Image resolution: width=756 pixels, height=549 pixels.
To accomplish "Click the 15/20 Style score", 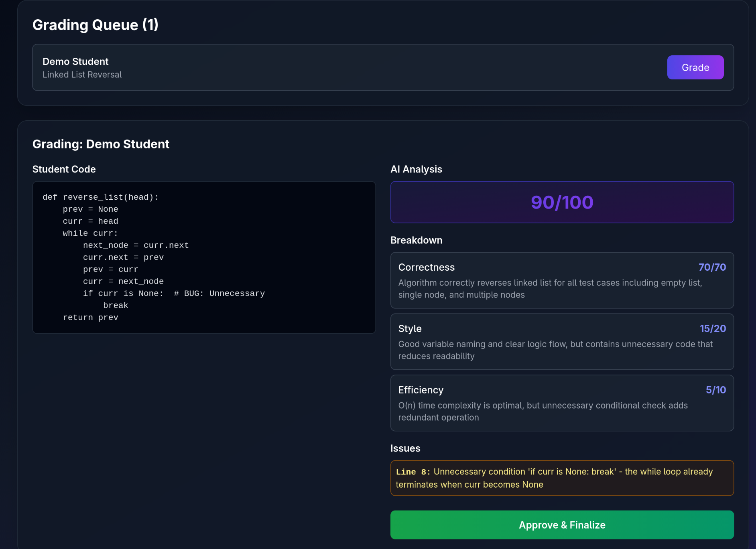I will [x=713, y=328].
